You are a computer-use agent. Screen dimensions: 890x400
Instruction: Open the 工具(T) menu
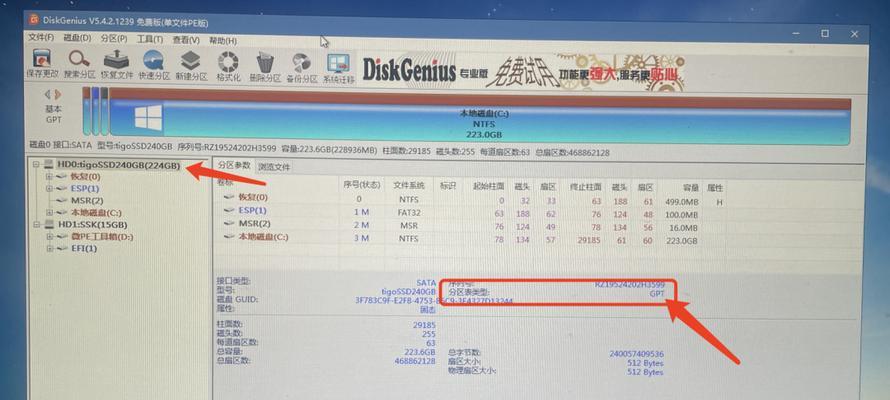tap(150, 40)
